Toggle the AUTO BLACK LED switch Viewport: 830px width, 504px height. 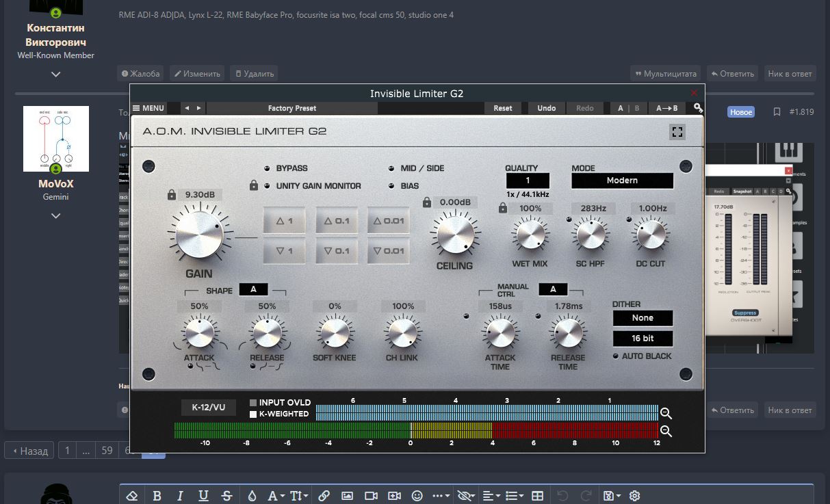click(x=616, y=356)
